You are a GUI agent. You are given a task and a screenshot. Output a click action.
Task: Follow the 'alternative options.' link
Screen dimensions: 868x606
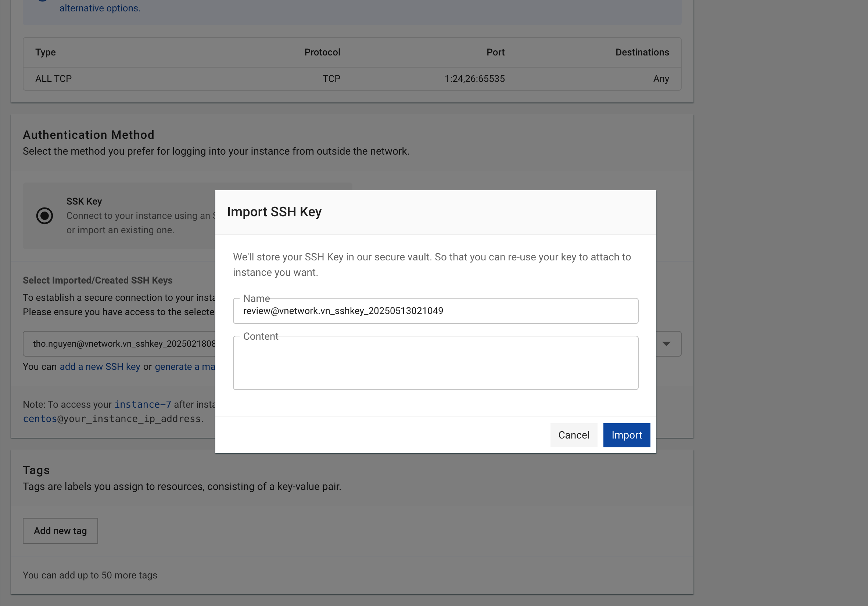[100, 8]
